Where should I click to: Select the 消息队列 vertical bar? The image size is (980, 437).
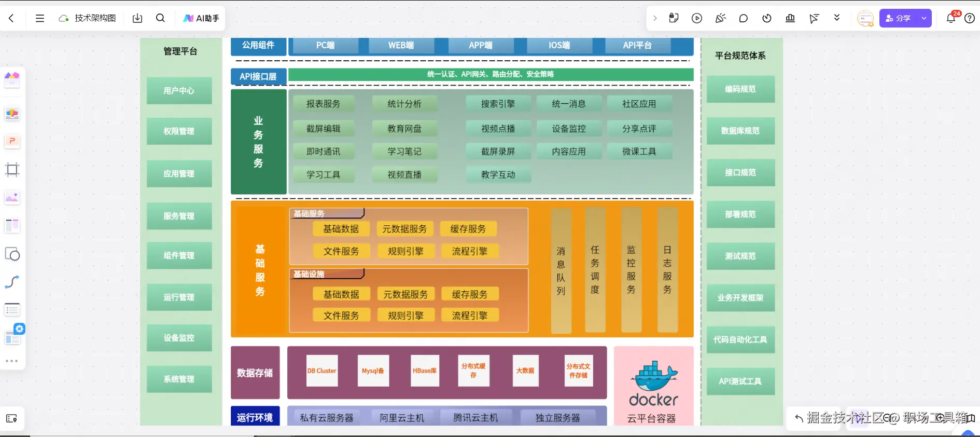point(561,270)
